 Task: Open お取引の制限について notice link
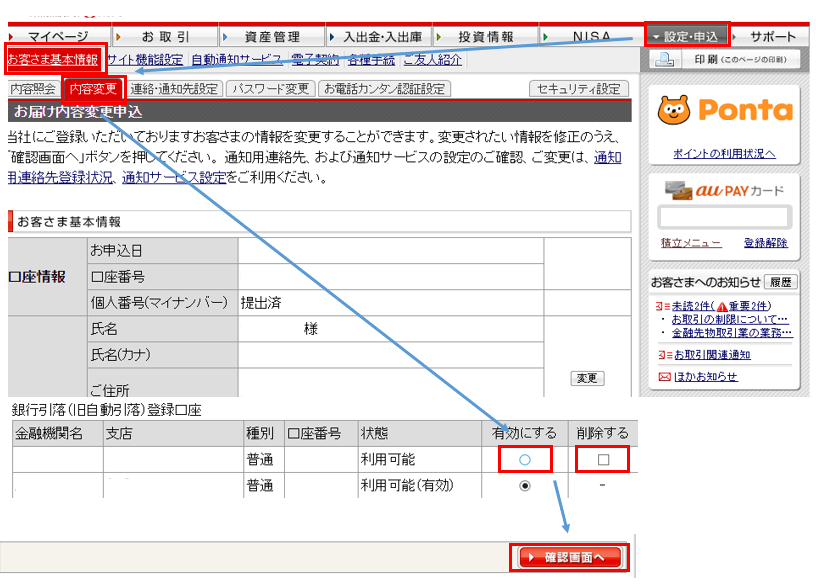pos(730,319)
